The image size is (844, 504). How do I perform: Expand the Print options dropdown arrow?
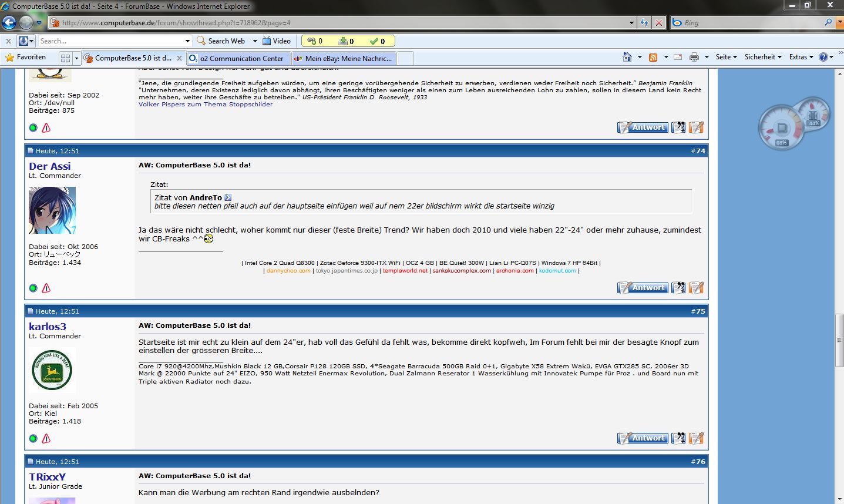(707, 57)
